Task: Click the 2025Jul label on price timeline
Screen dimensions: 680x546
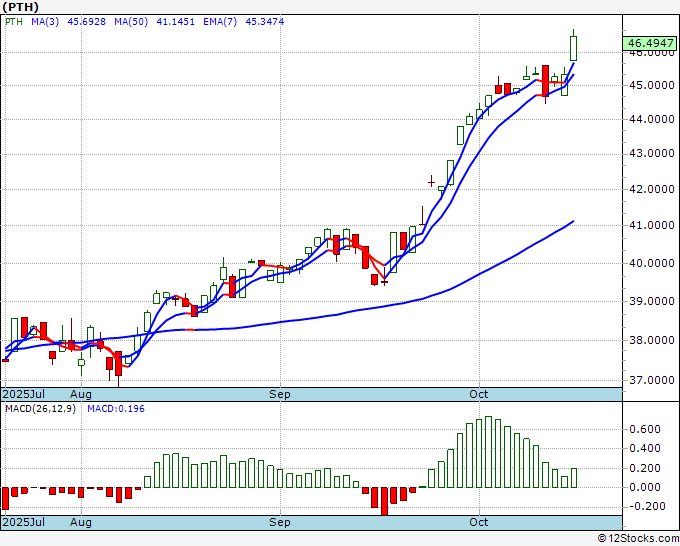Action: click(x=24, y=394)
